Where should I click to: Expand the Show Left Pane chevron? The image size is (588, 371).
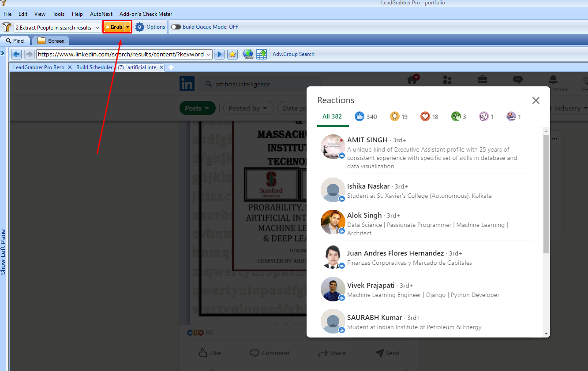(x=2, y=53)
